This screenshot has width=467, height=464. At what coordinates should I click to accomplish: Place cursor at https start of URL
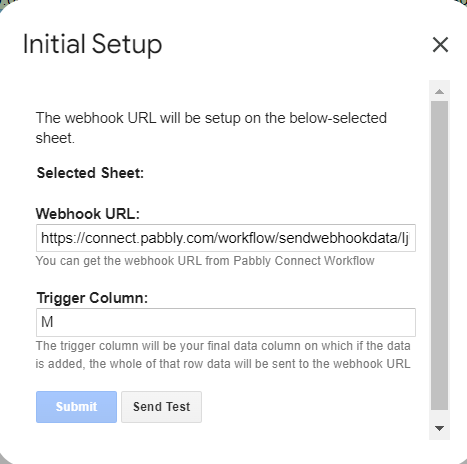pyautogui.click(x=41, y=238)
